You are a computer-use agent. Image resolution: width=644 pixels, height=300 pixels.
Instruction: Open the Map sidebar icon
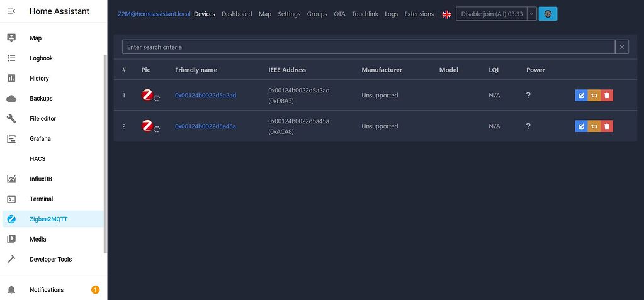[x=11, y=38]
